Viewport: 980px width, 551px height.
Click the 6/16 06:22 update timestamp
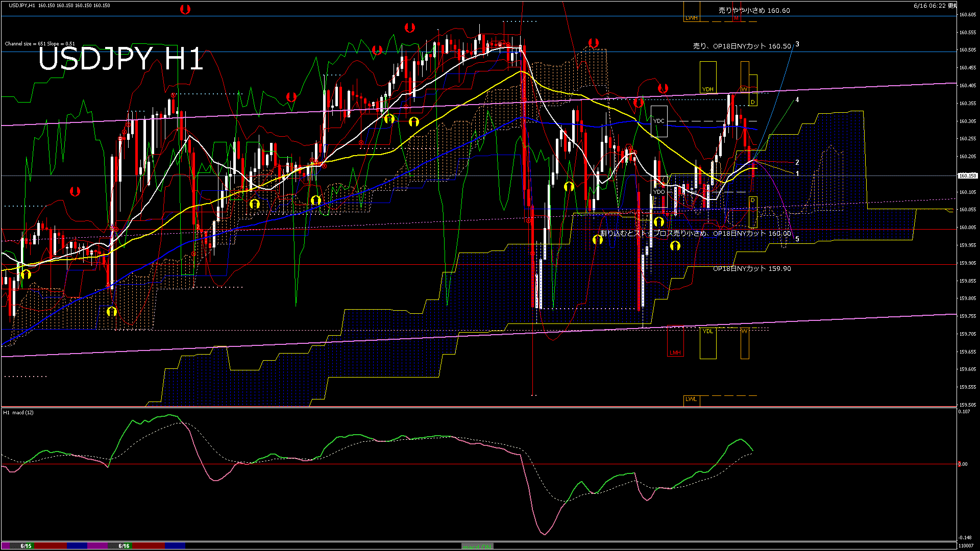point(935,6)
